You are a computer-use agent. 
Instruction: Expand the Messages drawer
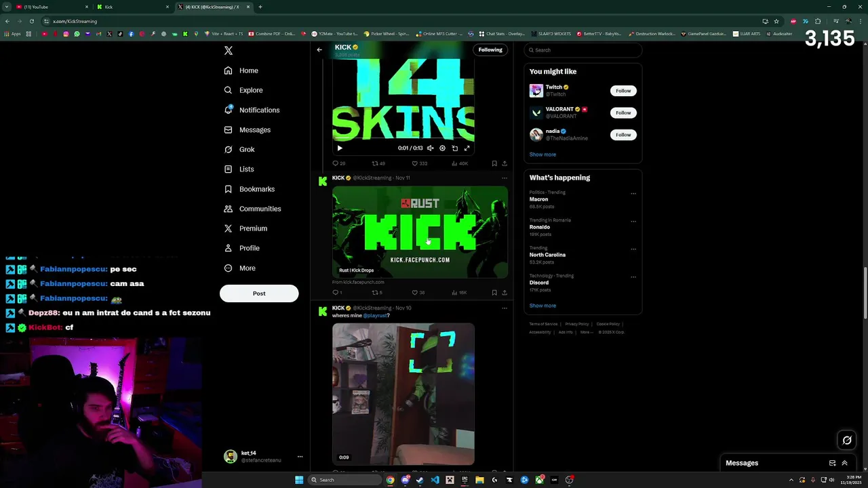(844, 463)
